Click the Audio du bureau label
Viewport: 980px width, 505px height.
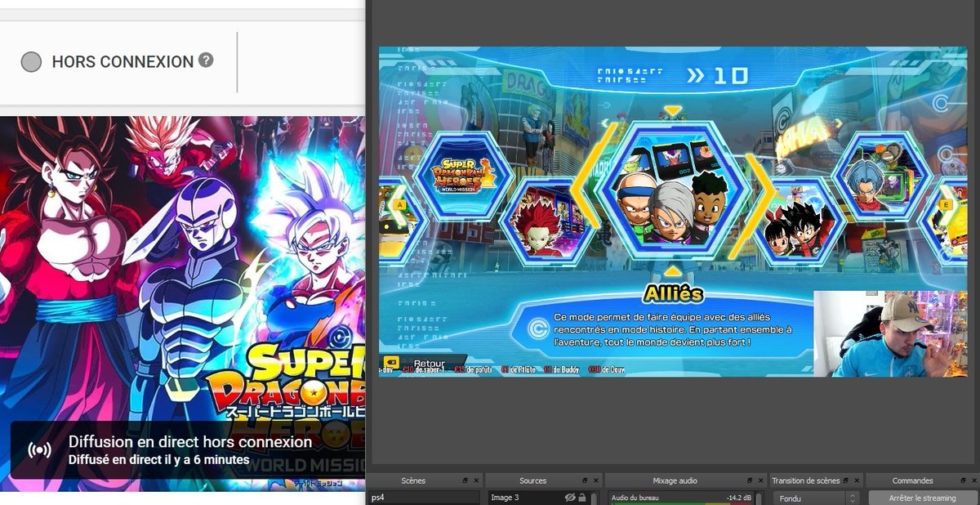tap(635, 498)
